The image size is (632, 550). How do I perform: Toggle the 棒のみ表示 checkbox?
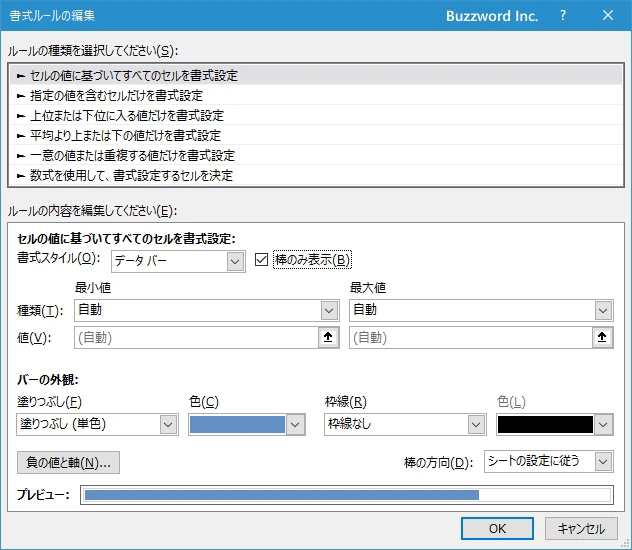click(261, 260)
